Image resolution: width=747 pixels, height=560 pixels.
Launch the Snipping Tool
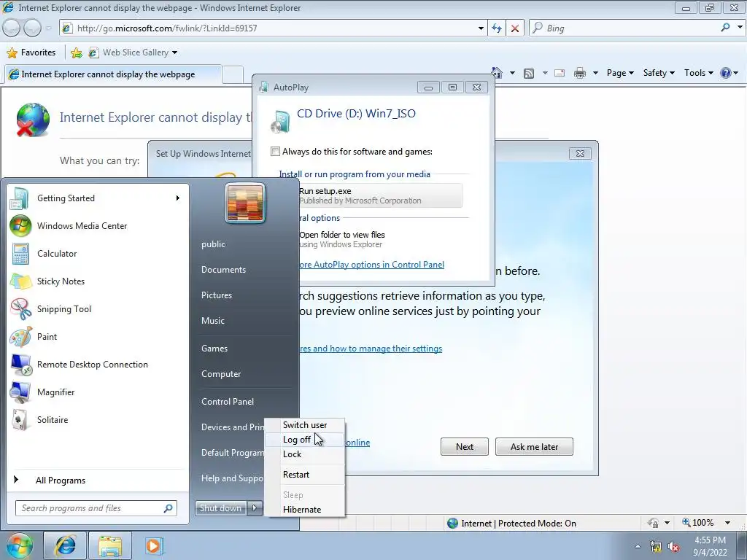[x=98, y=308]
